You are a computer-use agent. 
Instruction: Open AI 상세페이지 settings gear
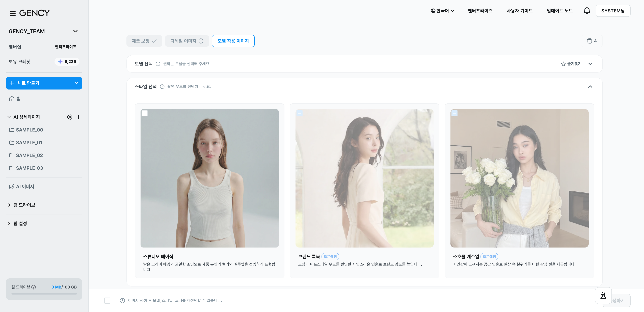70,117
